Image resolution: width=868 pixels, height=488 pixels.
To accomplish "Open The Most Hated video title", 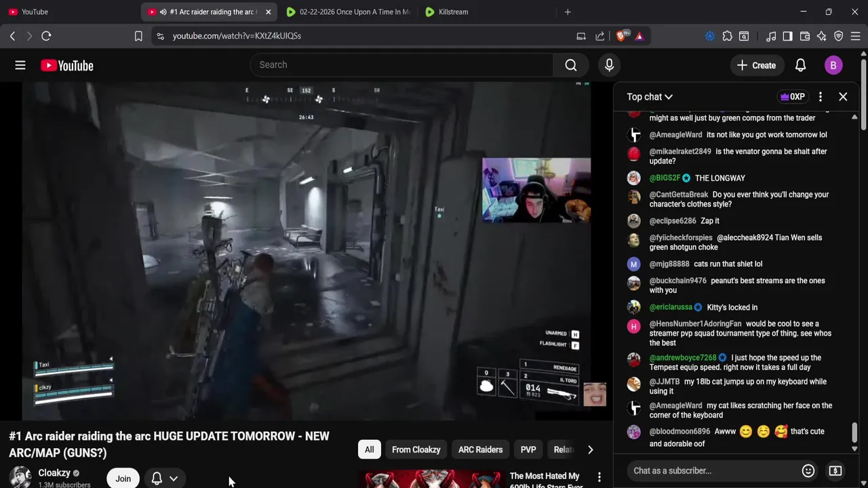I will [546, 481].
